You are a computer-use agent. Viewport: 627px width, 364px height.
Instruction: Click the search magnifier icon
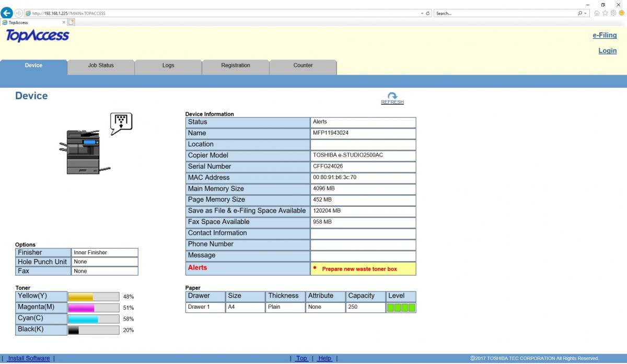[x=580, y=13]
